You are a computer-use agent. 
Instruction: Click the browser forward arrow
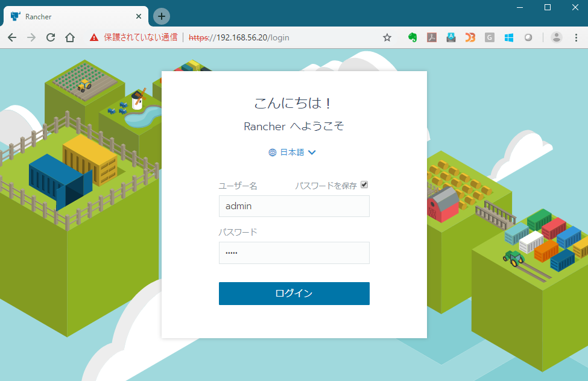tap(31, 37)
